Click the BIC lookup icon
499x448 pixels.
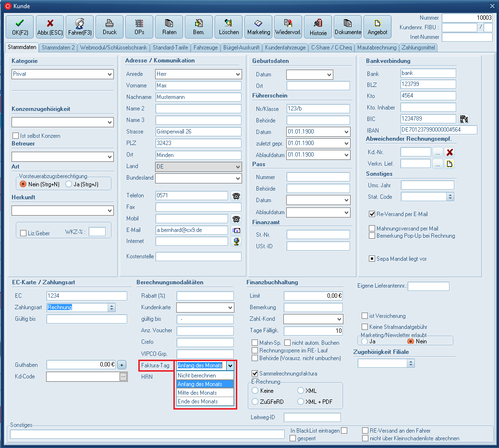tap(463, 119)
